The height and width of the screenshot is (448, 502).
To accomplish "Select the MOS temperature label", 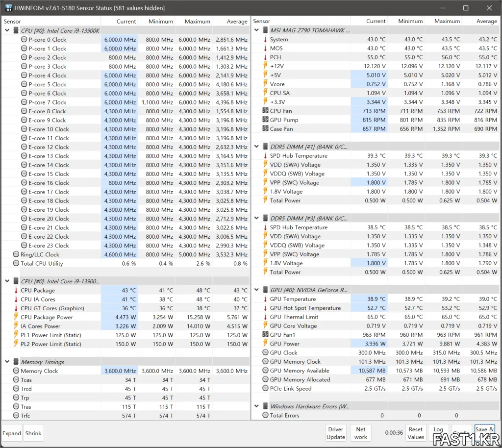I will tap(276, 49).
